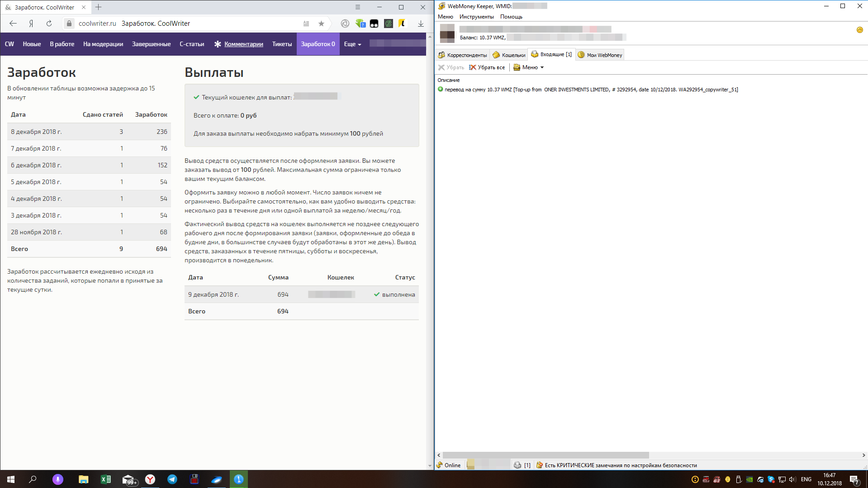The width and height of the screenshot is (868, 488).
Task: Open the Инструменты menu
Action: pos(476,17)
